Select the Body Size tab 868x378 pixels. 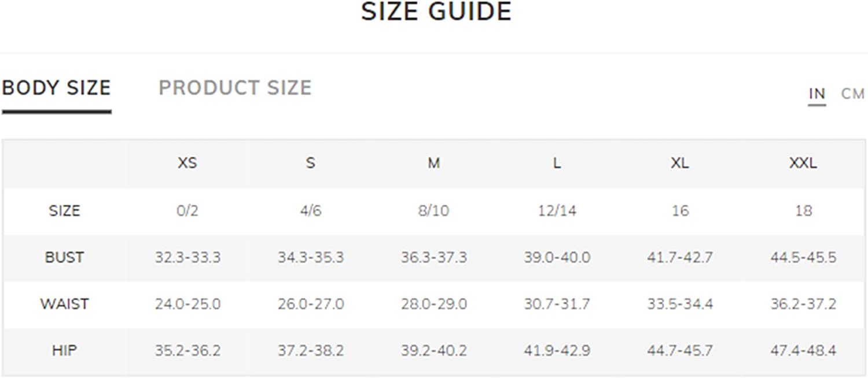(56, 88)
